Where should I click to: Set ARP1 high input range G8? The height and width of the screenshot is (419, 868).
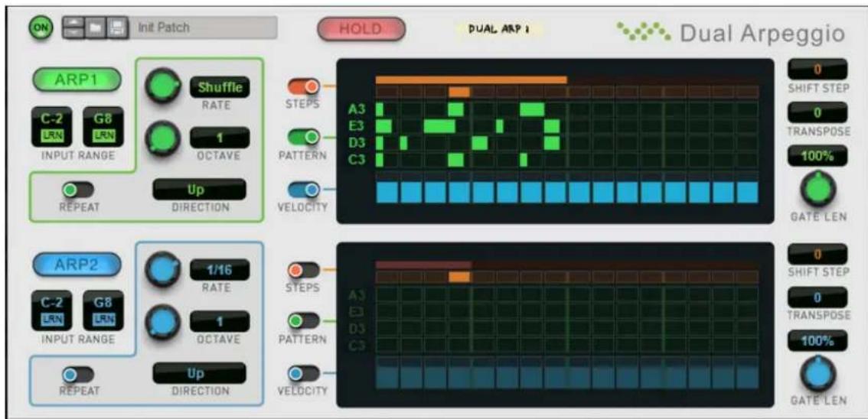(103, 127)
